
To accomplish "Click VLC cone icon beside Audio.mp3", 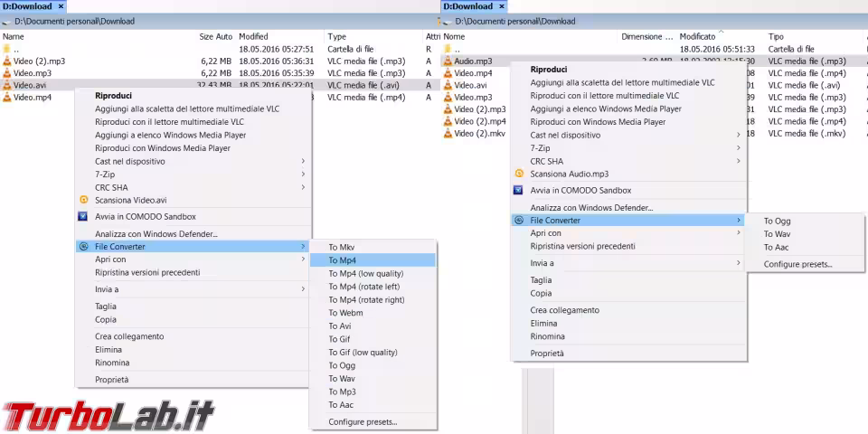I will coord(448,61).
